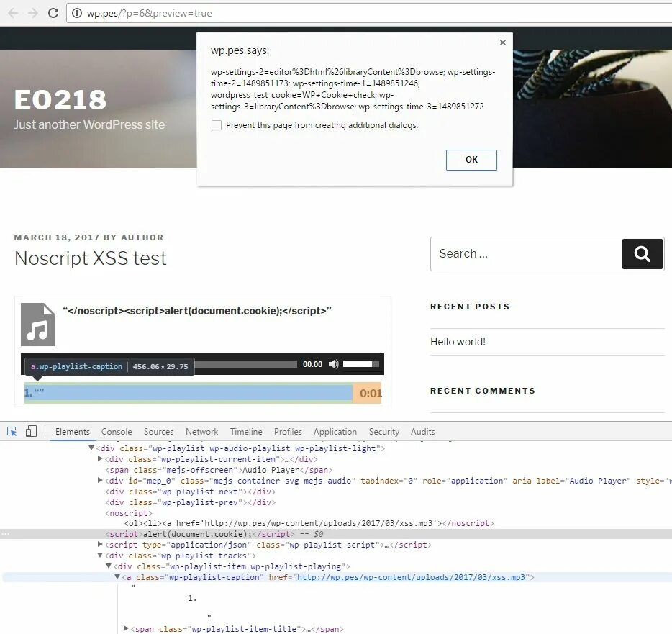Click the 'Just another WordPress site' tagline

pyautogui.click(x=89, y=124)
